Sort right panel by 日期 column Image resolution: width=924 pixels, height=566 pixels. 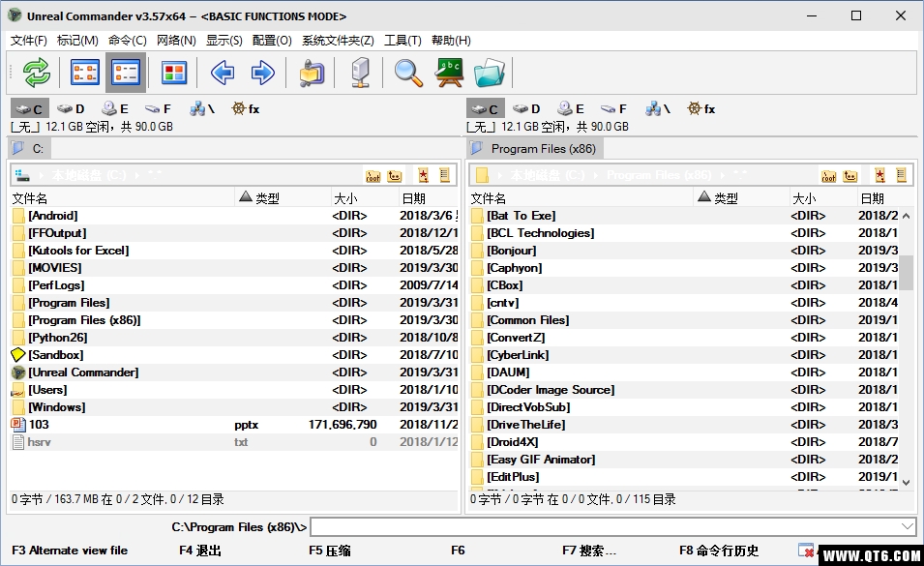[885, 198]
